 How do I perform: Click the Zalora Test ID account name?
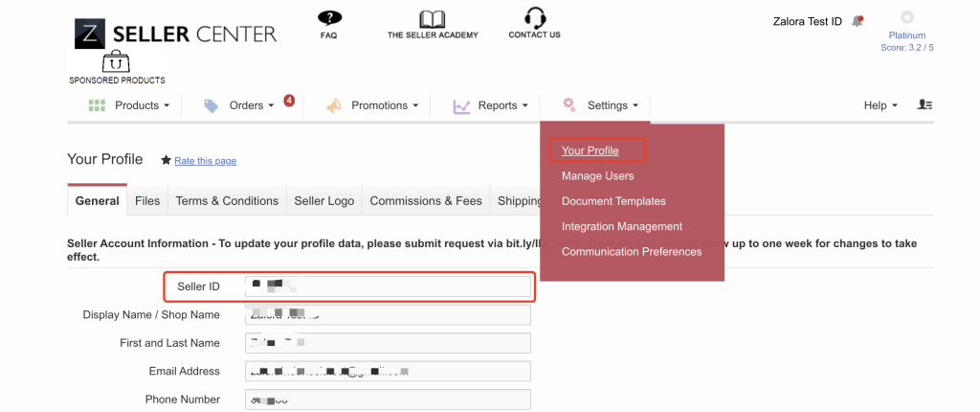[808, 22]
